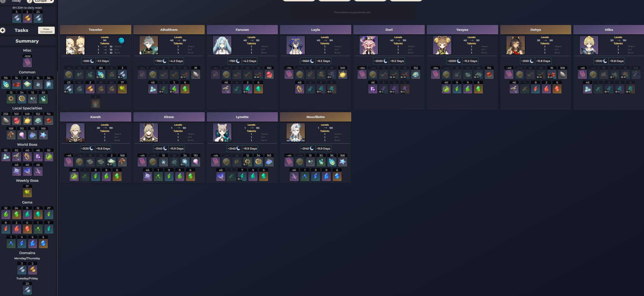Click Alhaitham's local specialty showing 91
Viewport: 644px width, 296px height.
click(x=196, y=73)
